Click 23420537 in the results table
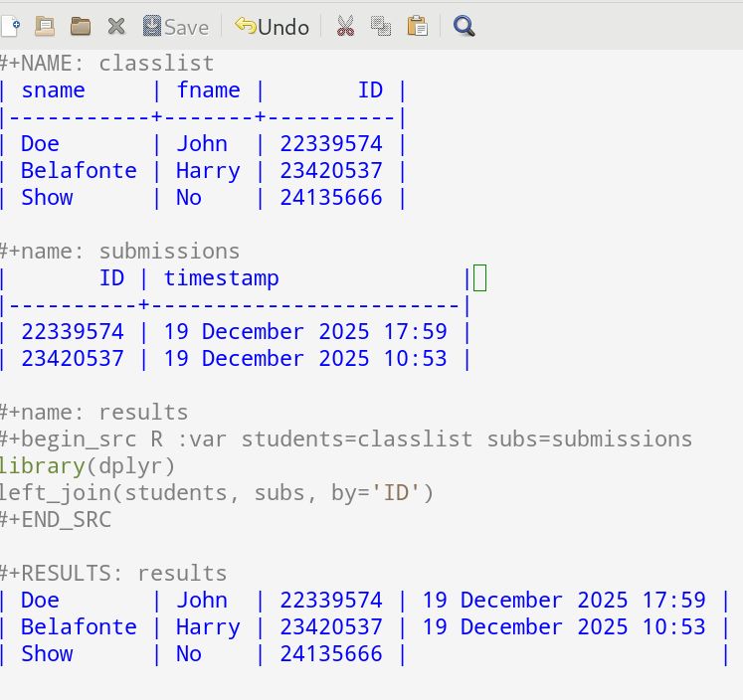743x700 pixels. tap(331, 627)
